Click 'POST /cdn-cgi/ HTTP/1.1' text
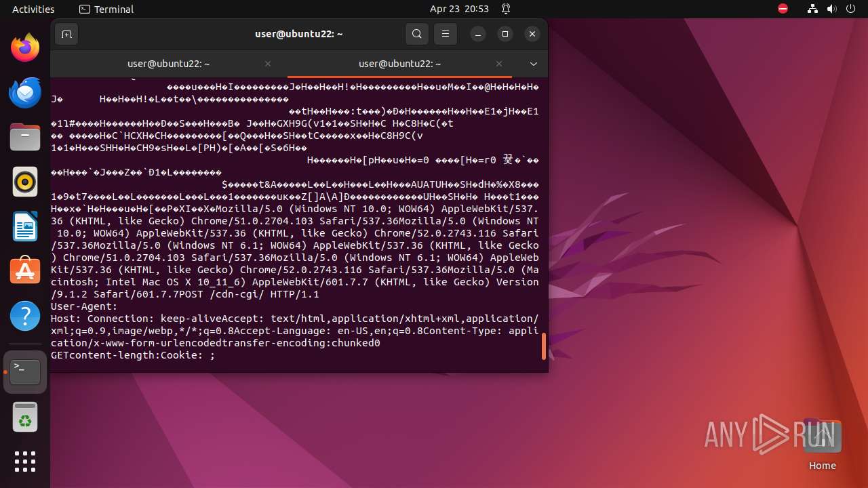868x488 pixels. click(249, 294)
